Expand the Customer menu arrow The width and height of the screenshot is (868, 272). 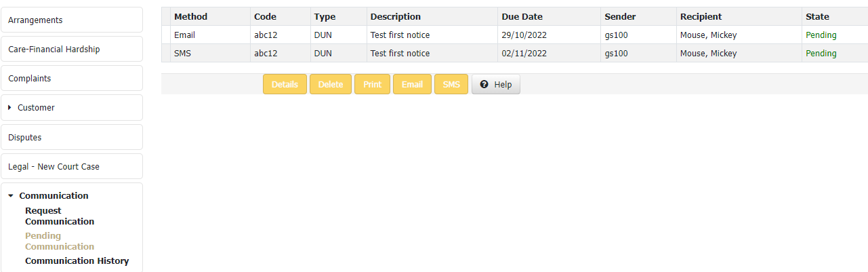point(9,108)
